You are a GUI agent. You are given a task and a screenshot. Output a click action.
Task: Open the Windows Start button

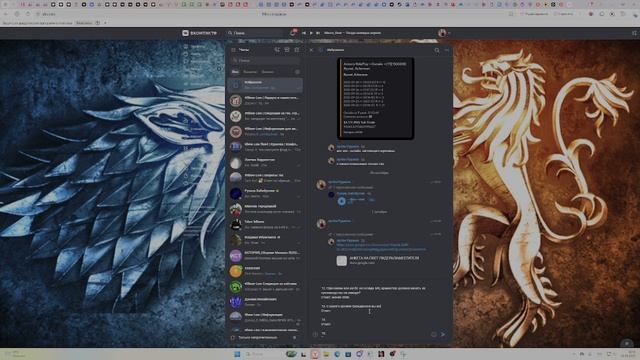(x=237, y=354)
